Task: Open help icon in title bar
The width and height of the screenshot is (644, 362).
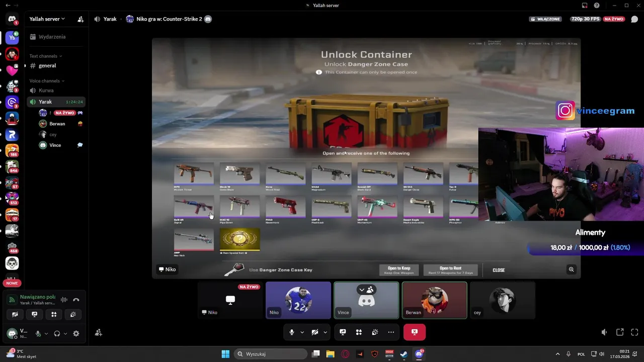Action: coord(597,5)
